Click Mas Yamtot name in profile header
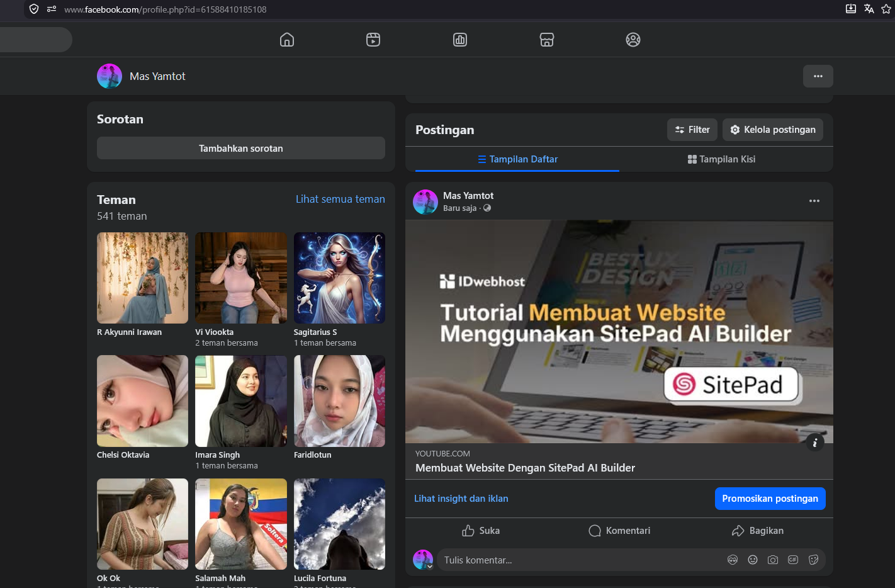This screenshot has height=588, width=895. point(157,76)
